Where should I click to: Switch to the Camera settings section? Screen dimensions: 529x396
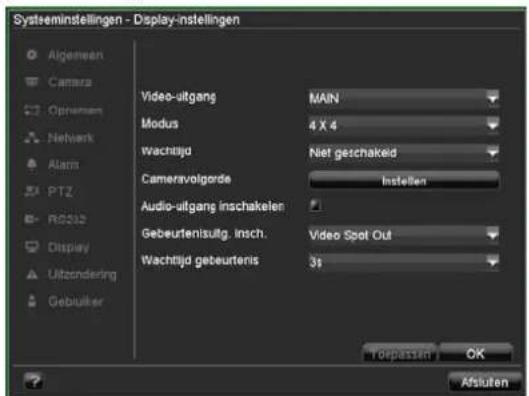(70, 82)
